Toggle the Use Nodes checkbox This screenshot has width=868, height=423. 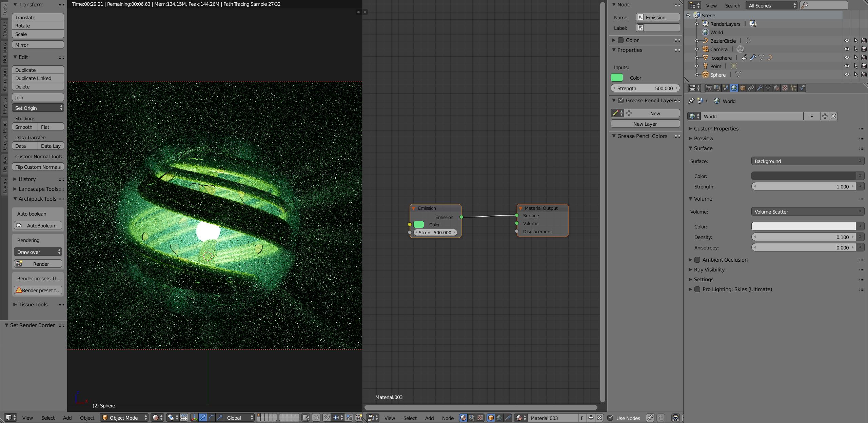(x=611, y=418)
